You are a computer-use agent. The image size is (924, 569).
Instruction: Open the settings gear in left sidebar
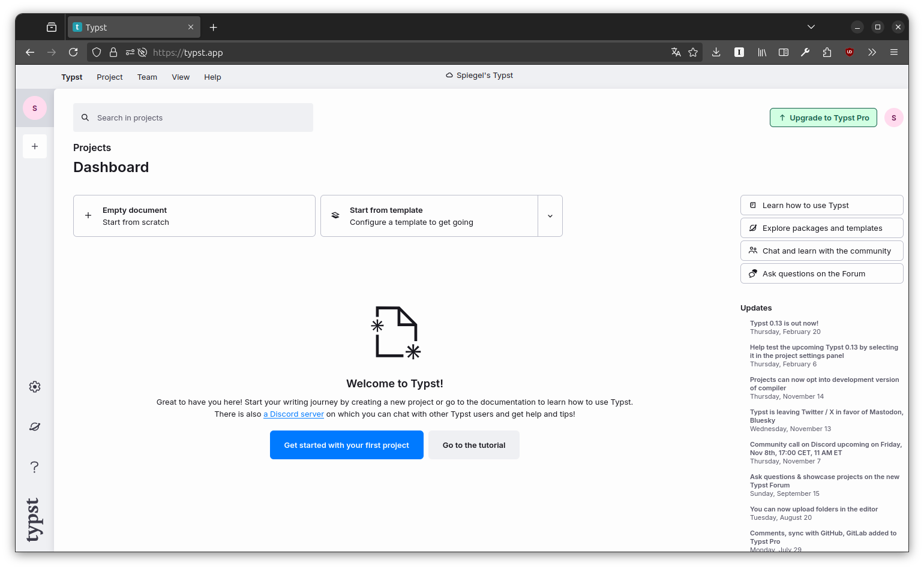pyautogui.click(x=35, y=387)
